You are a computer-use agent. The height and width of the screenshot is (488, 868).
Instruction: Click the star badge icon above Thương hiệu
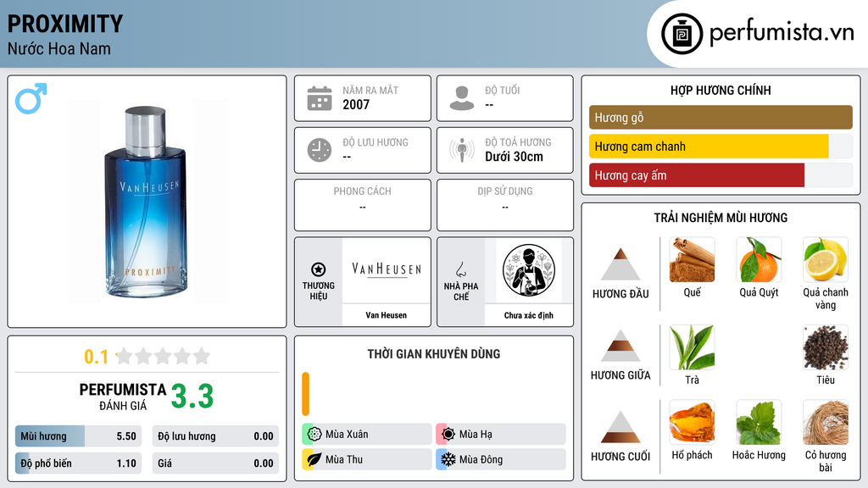[x=319, y=269]
